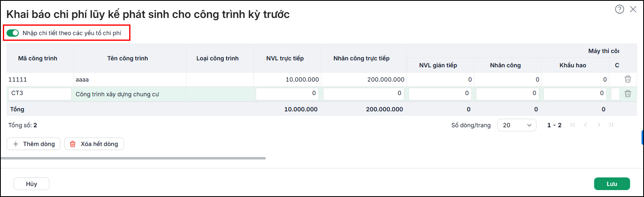The image size is (644, 197).
Task: Delete row 11111 with trash icon
Action: pyautogui.click(x=628, y=79)
